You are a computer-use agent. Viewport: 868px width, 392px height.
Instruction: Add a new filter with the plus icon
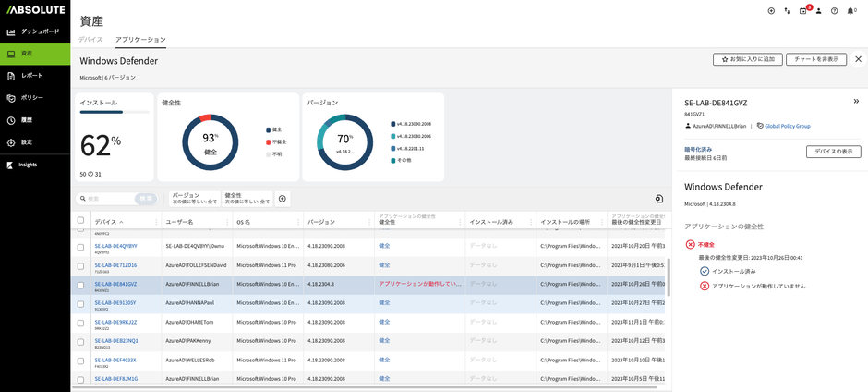pos(283,199)
